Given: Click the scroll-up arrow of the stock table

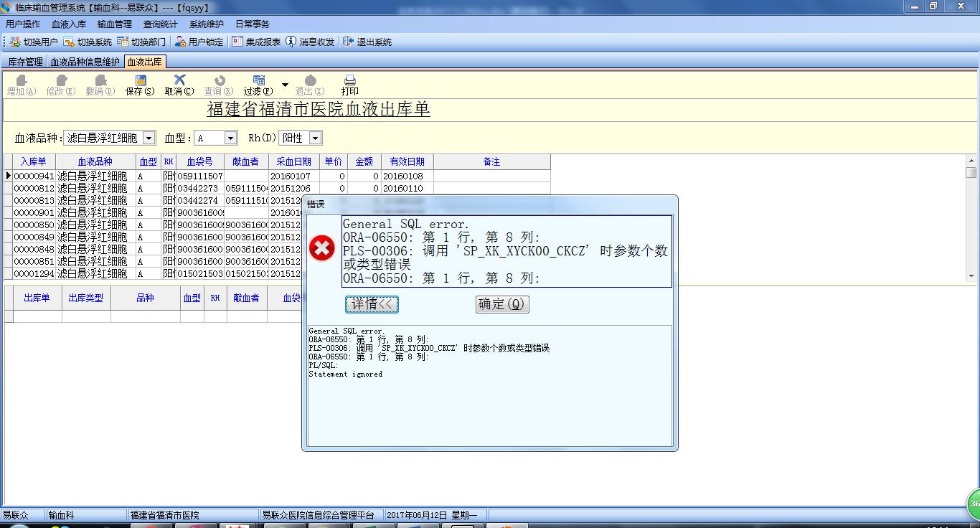Looking at the screenshot, I should click(971, 160).
